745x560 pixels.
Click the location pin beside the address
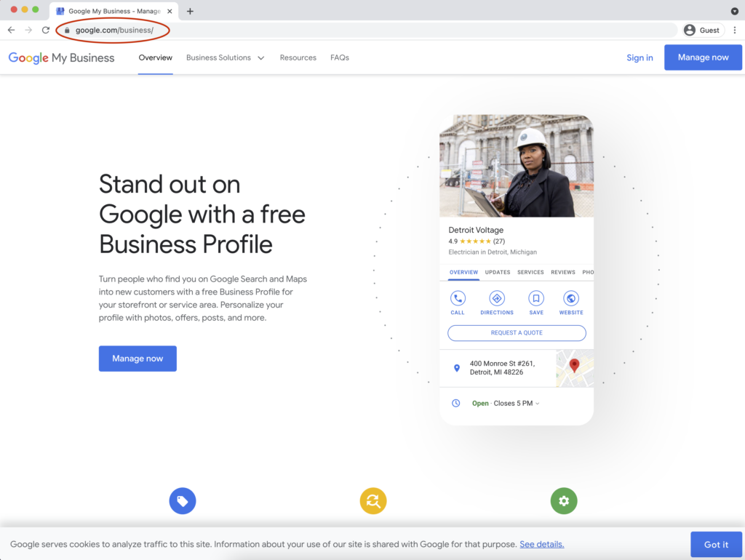(457, 368)
